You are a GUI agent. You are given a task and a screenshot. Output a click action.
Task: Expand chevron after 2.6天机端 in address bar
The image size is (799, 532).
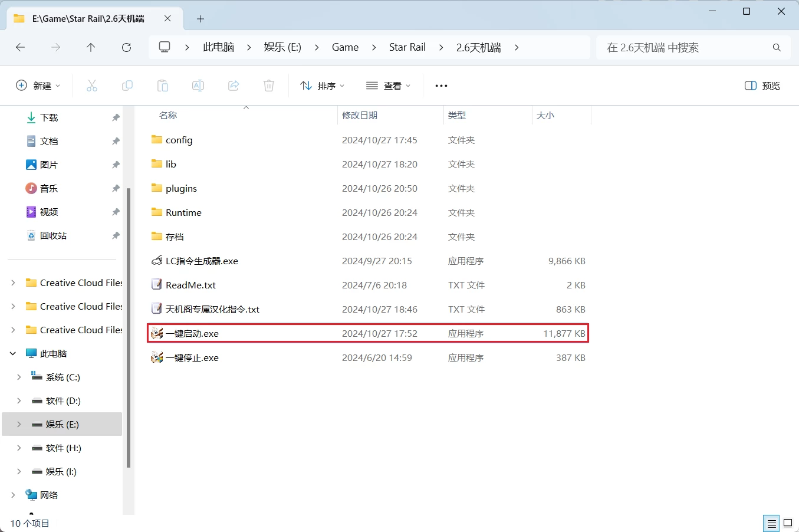[517, 47]
